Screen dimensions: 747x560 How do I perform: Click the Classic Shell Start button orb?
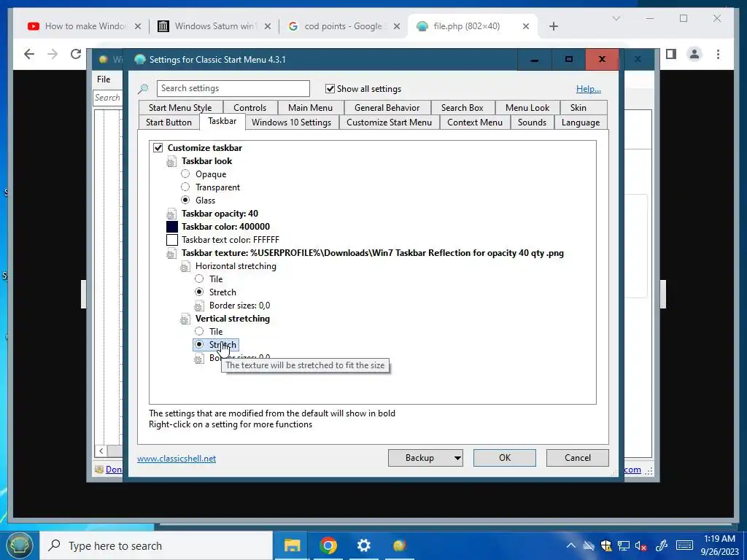(x=19, y=545)
